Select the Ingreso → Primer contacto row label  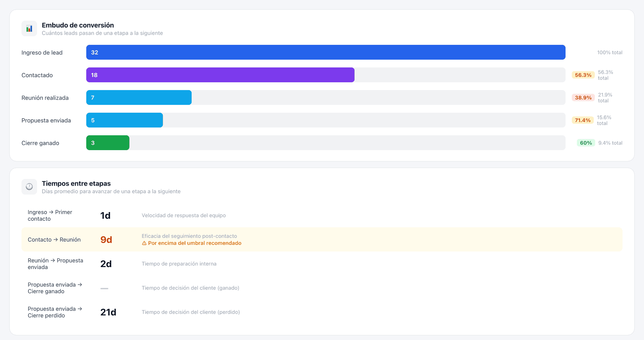(50, 215)
